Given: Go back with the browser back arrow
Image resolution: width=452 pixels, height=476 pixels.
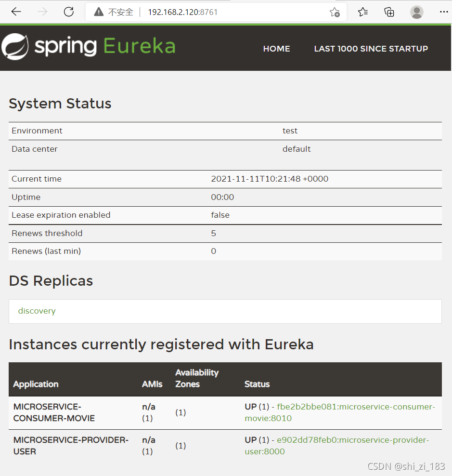Looking at the screenshot, I should (x=16, y=12).
